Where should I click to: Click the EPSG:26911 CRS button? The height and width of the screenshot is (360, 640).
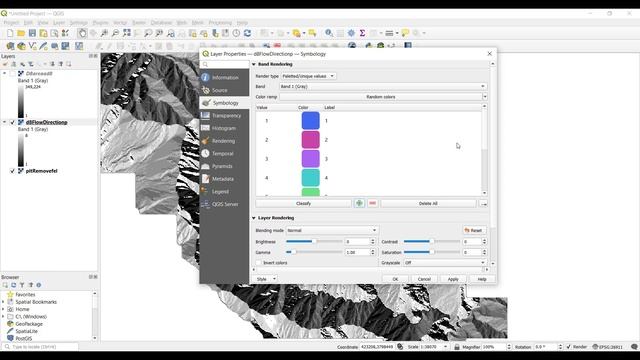(607, 347)
